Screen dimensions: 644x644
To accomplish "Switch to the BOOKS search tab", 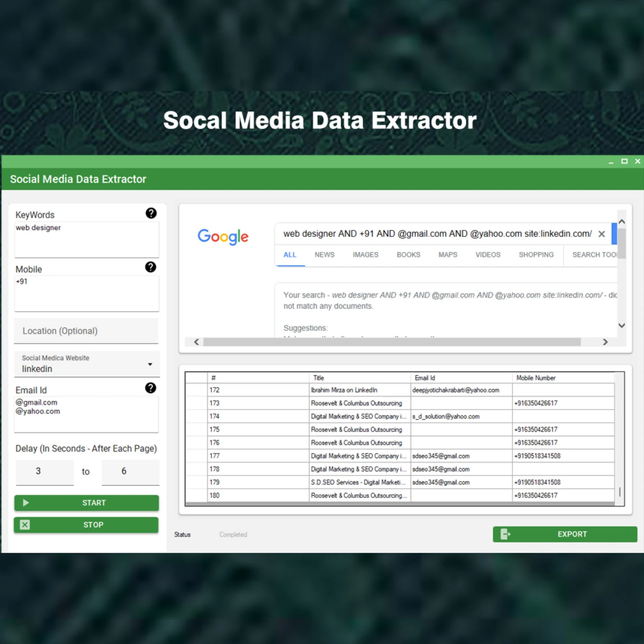I will coord(408,255).
